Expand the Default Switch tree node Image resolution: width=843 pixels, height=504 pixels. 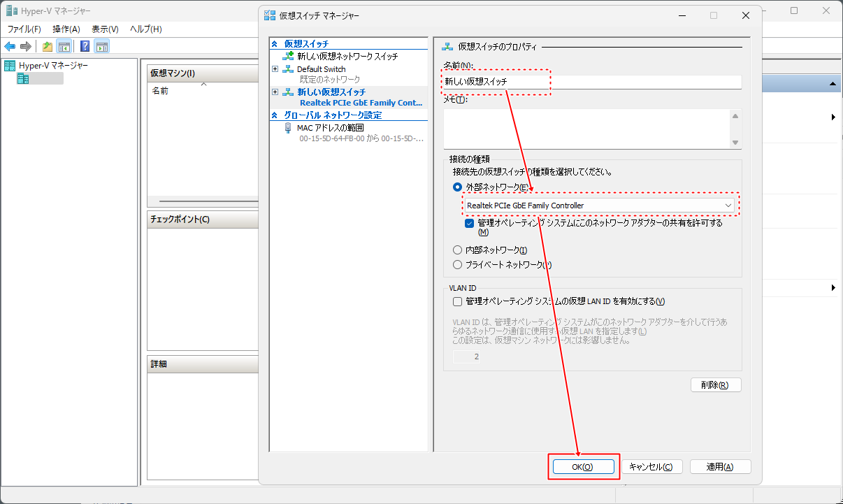(275, 69)
